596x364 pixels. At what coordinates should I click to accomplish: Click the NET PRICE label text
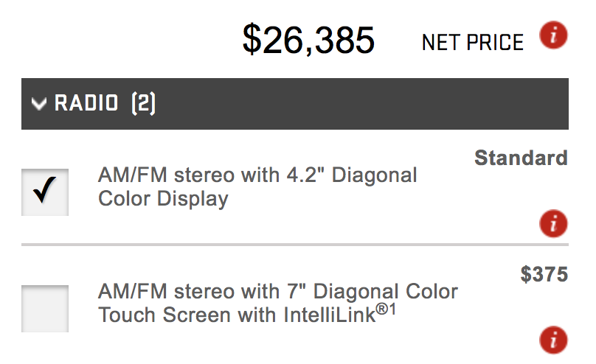coord(472,43)
